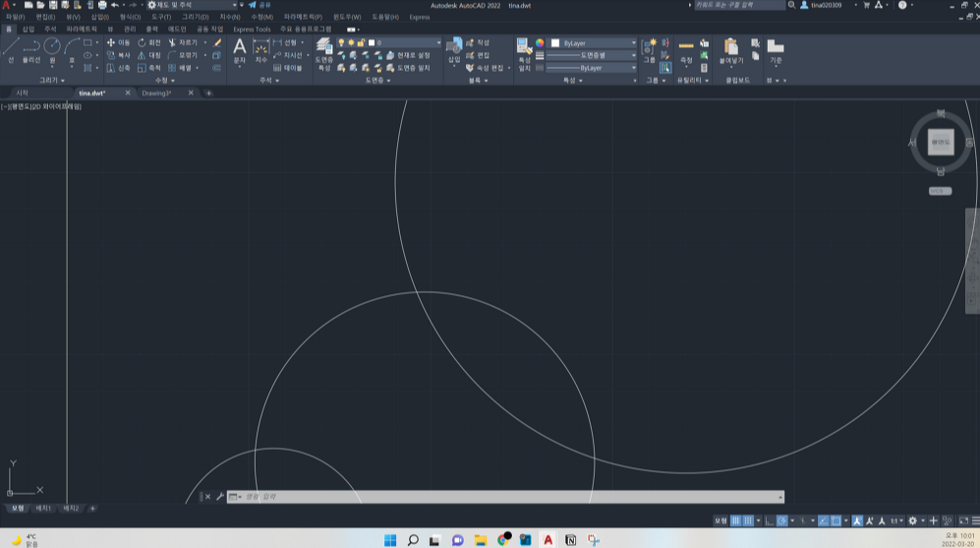
Task: Click the Text (문자) annotation tool
Action: [240, 50]
